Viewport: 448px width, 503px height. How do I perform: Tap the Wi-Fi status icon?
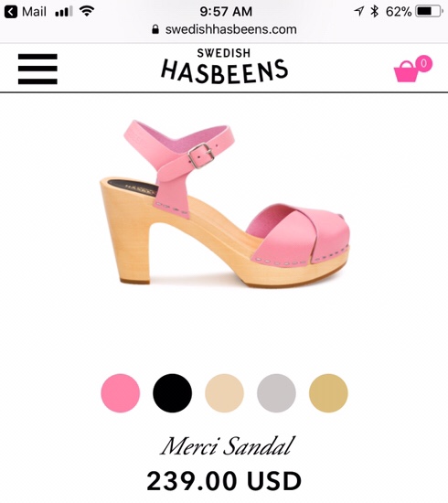(87, 12)
